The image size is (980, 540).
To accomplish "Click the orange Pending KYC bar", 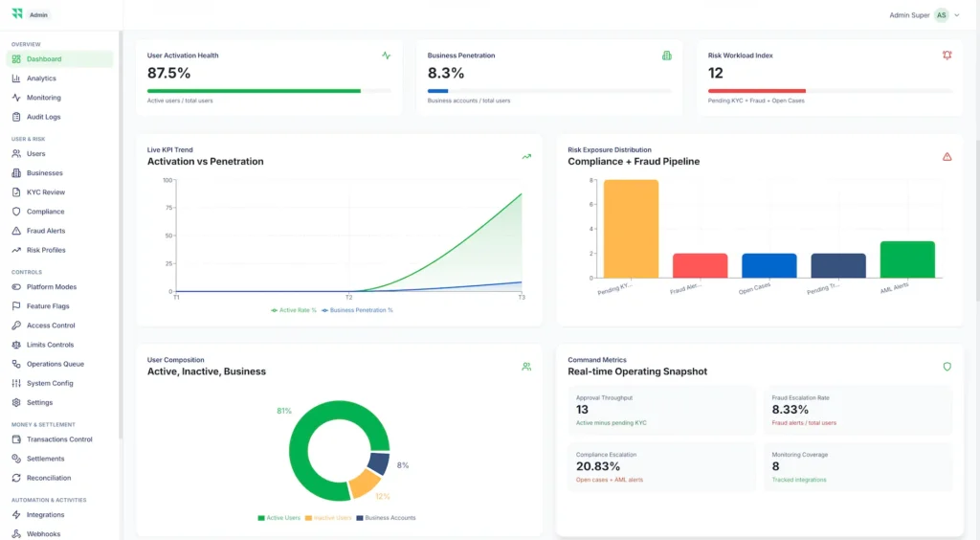I will click(631, 229).
